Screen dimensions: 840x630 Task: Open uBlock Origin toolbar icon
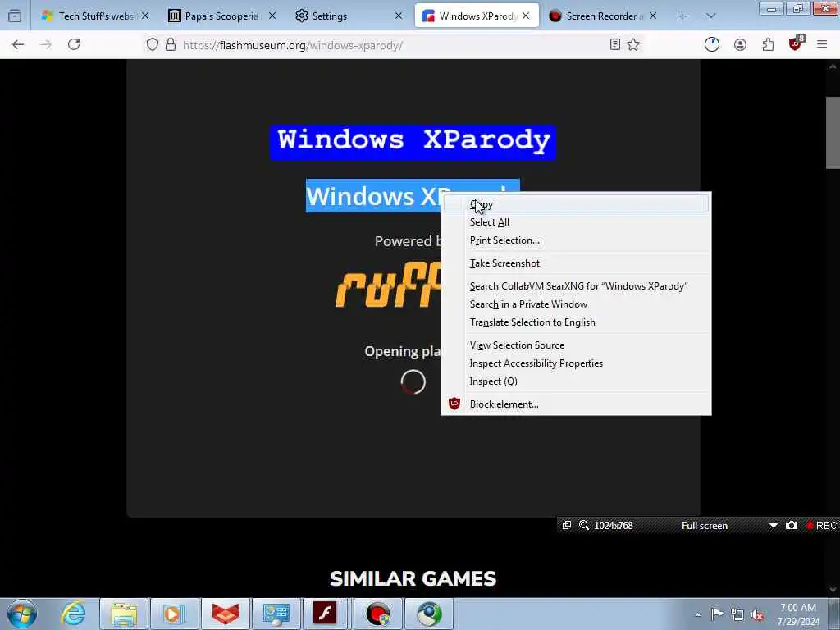[x=796, y=43]
